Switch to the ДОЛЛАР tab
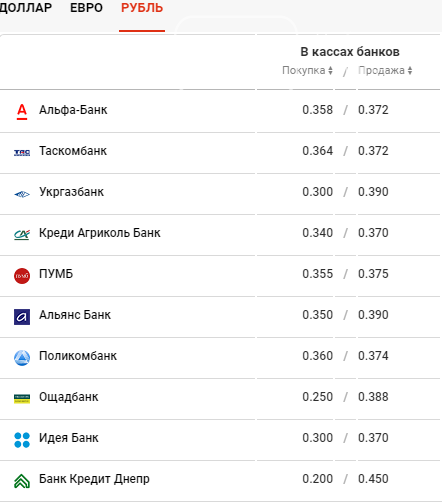The image size is (442, 502). click(25, 8)
